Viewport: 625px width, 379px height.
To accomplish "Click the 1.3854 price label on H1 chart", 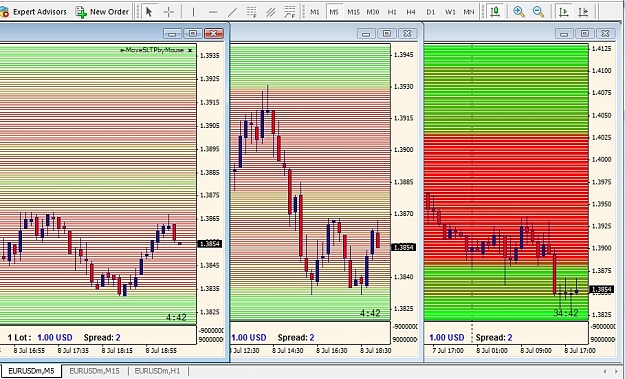I will click(601, 290).
